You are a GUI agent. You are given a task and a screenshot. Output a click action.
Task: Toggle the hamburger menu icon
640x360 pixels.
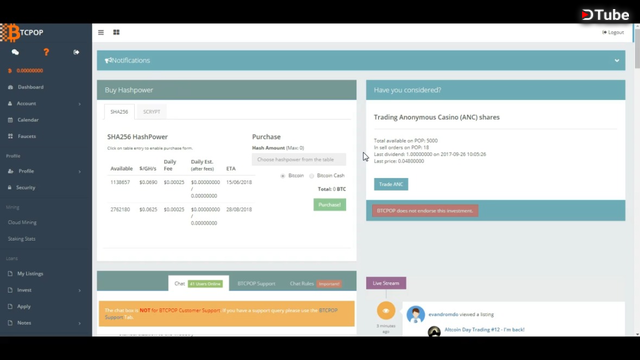(101, 32)
